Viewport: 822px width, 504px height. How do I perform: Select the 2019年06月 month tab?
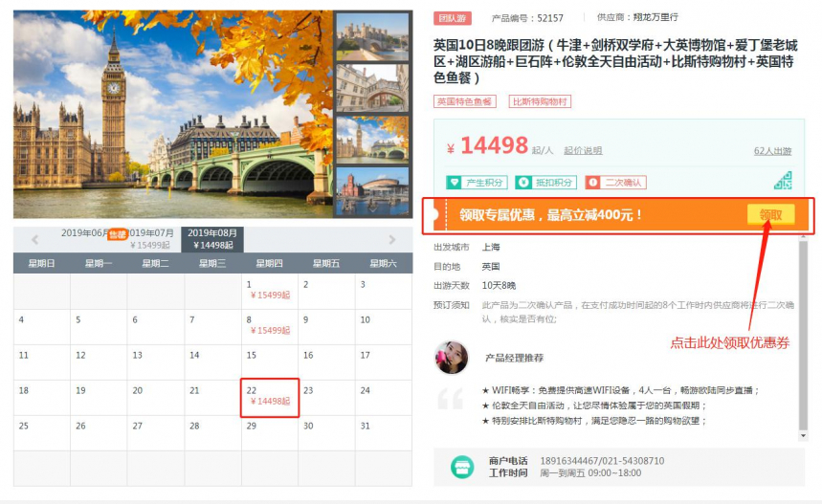[x=86, y=233]
